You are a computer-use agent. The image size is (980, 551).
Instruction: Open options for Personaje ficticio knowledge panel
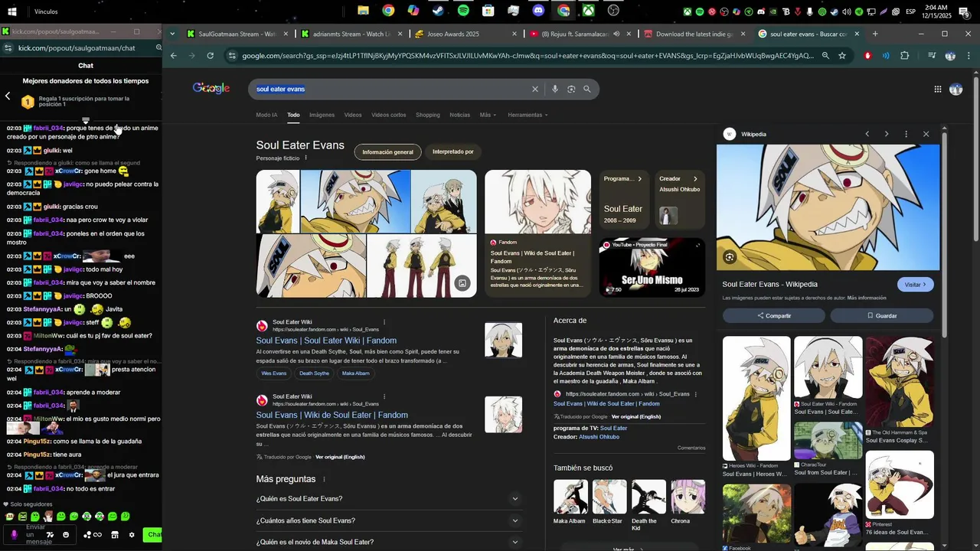305,158
